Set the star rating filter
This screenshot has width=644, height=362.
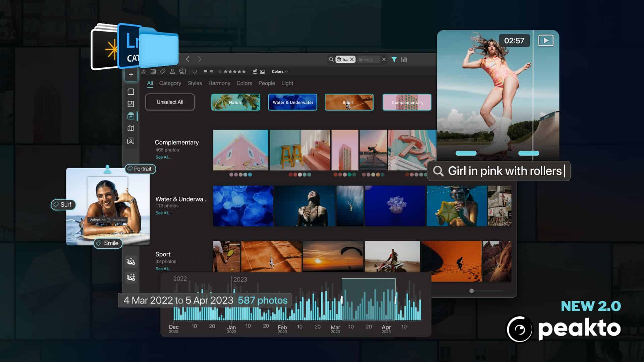click(234, 71)
